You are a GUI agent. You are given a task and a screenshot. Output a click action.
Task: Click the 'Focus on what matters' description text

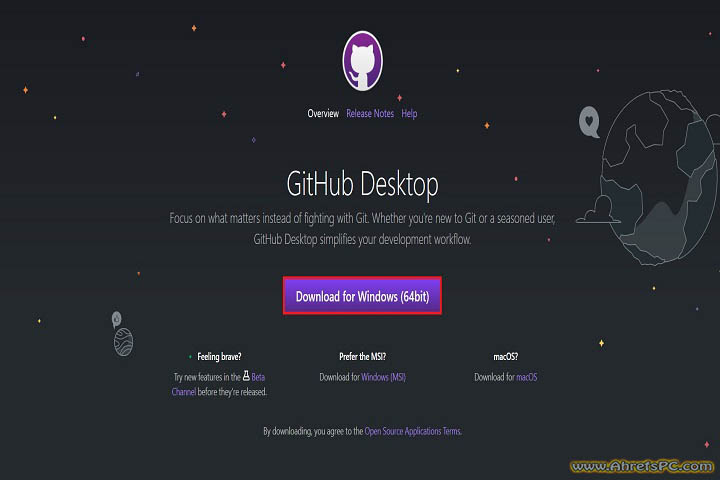(362, 228)
